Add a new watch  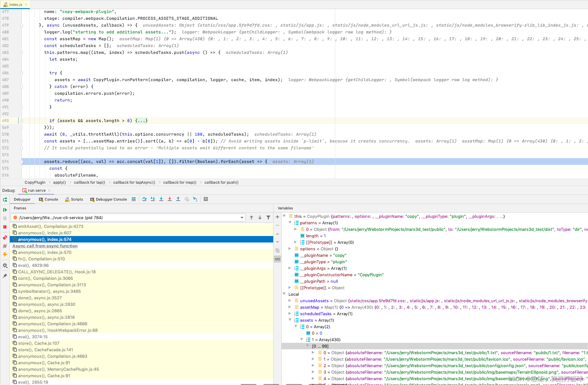click(x=277, y=217)
